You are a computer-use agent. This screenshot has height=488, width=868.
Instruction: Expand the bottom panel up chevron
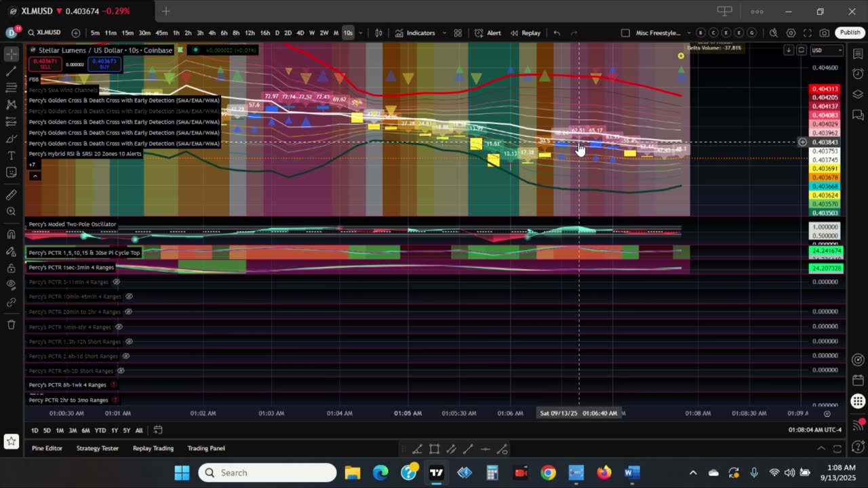click(x=821, y=448)
